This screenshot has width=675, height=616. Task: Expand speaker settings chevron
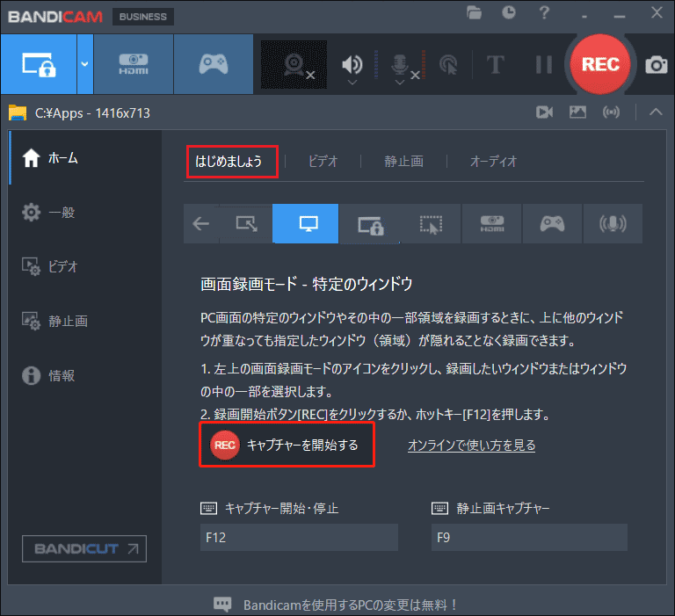[352, 83]
